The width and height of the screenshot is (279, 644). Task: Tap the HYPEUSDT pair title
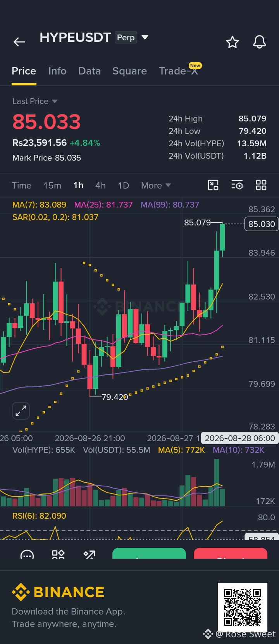coord(75,37)
